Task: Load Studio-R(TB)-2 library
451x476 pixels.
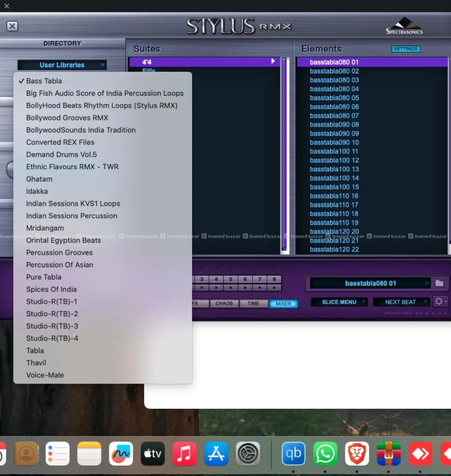Action: coord(103,314)
